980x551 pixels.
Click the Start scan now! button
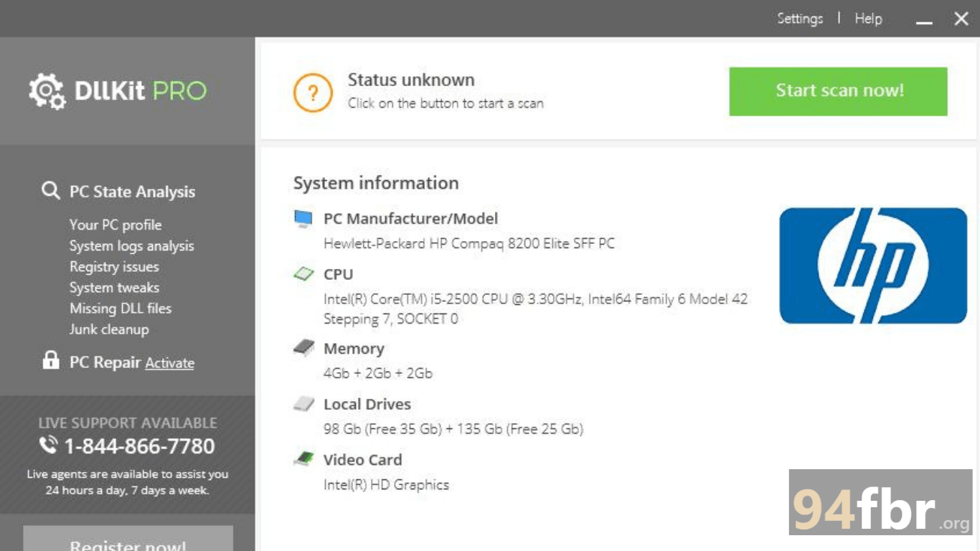pyautogui.click(x=838, y=91)
